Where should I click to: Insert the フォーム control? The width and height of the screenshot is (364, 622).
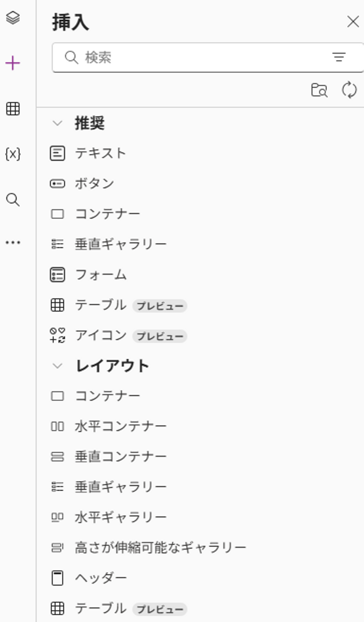pyautogui.click(x=101, y=275)
